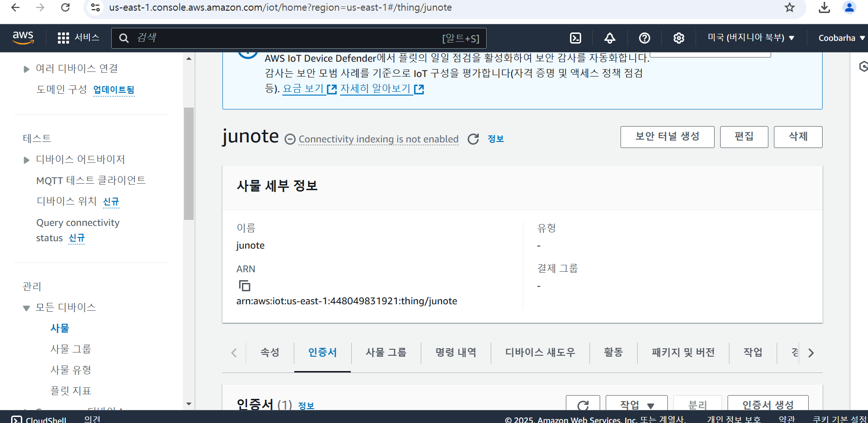Click 보안 터널 생성 button
868x423 pixels.
click(667, 137)
